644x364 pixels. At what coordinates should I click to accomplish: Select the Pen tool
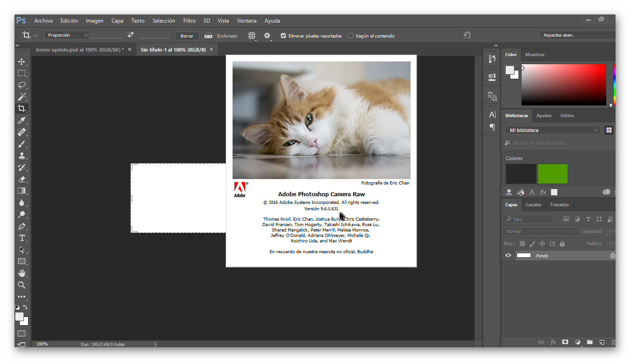pyautogui.click(x=22, y=226)
